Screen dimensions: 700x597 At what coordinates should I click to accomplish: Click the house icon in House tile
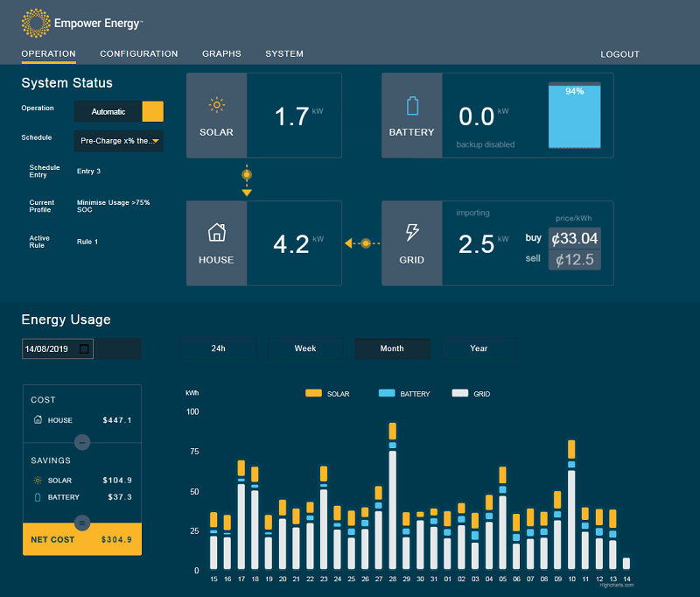[x=216, y=232]
